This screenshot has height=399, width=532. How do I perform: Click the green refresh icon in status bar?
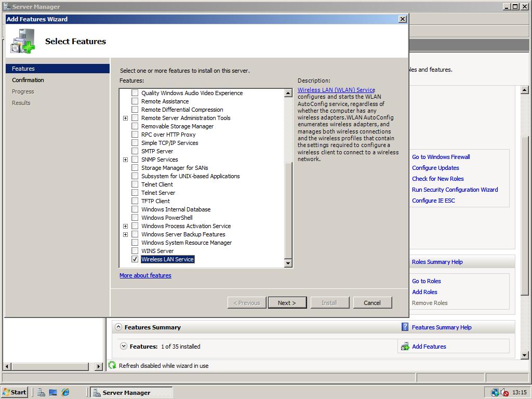112,365
